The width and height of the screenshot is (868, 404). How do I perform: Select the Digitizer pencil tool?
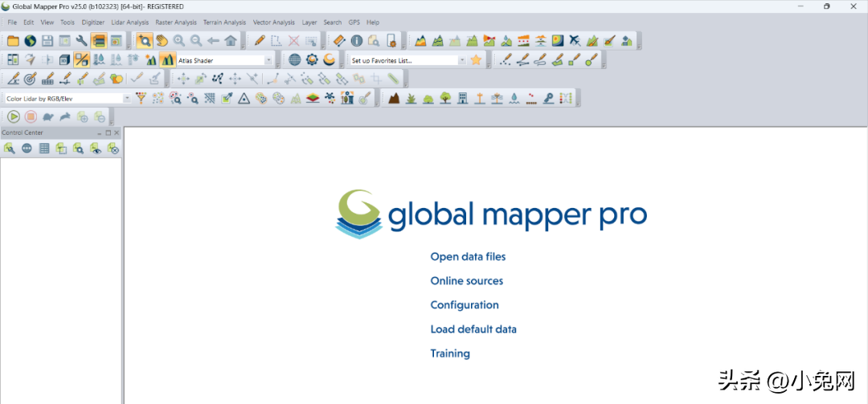pyautogui.click(x=260, y=40)
